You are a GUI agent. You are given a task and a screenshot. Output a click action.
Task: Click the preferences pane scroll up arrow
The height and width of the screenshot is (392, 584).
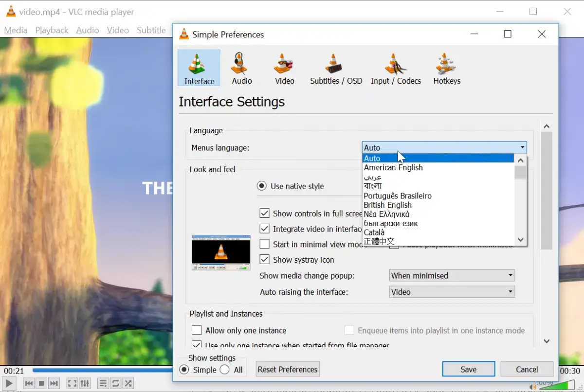pos(547,126)
